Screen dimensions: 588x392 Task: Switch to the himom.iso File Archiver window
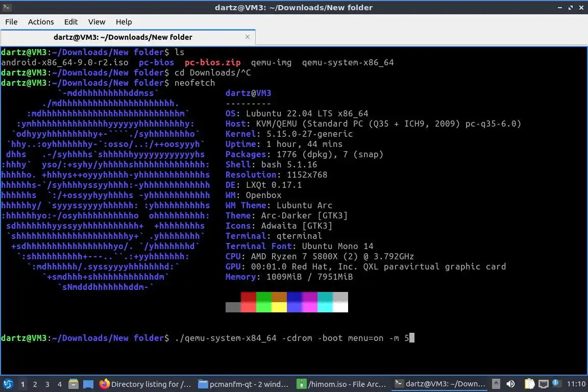coord(341,384)
